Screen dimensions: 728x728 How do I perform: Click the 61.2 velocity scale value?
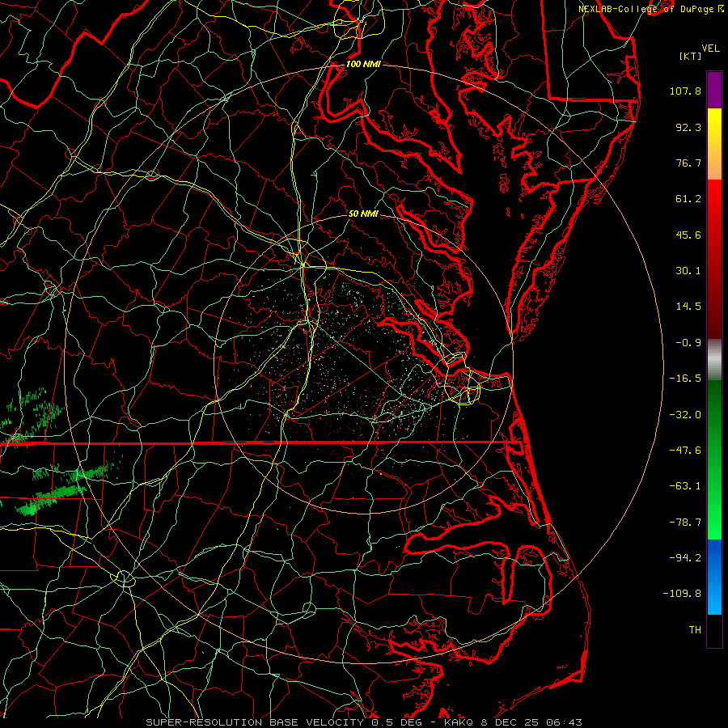point(688,199)
